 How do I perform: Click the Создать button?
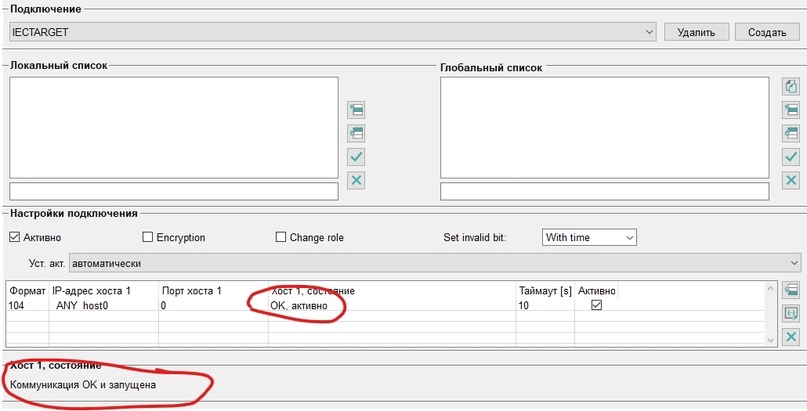767,32
